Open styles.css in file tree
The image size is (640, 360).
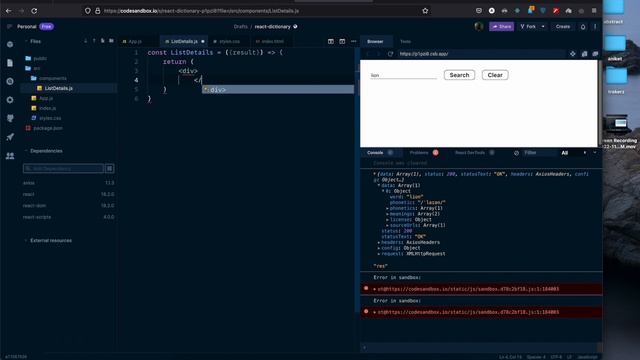(x=50, y=118)
